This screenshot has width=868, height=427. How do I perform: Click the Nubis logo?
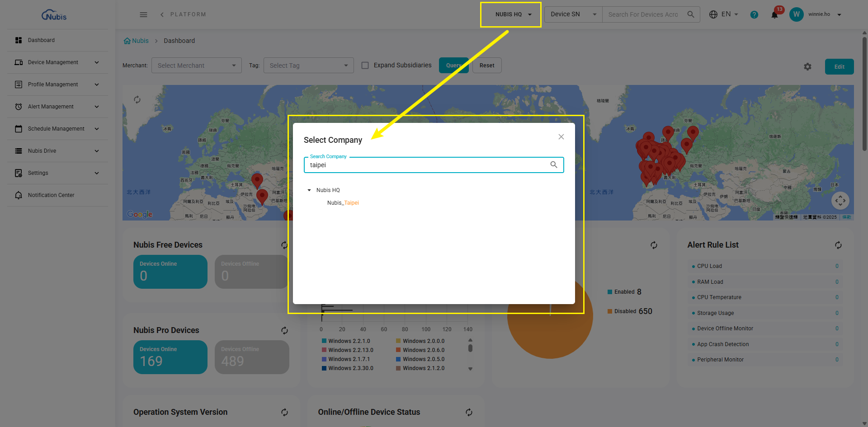coord(54,15)
